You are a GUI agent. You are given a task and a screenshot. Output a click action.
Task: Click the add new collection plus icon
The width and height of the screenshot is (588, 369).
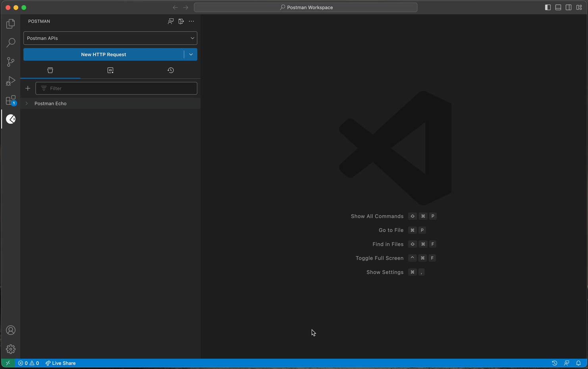click(27, 88)
